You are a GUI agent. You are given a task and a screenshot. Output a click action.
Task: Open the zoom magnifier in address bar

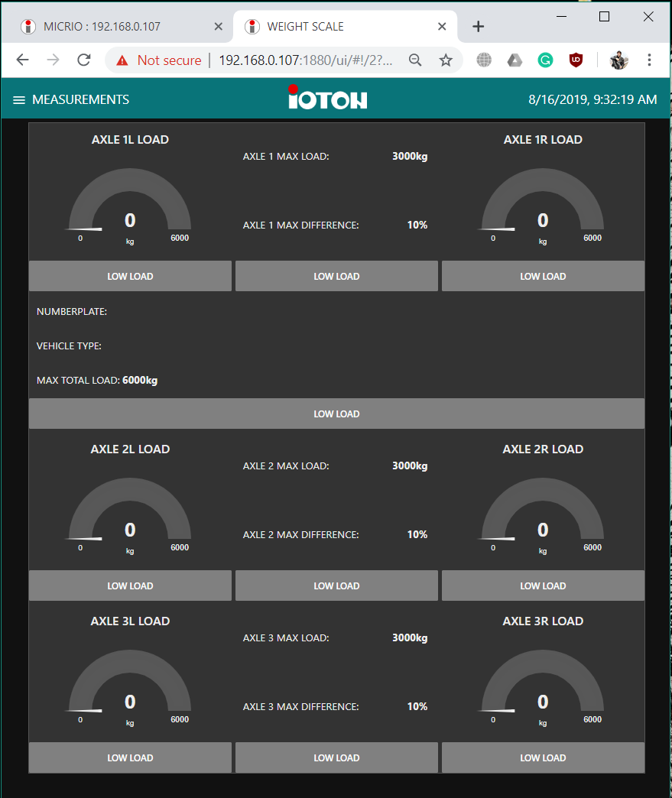[415, 60]
